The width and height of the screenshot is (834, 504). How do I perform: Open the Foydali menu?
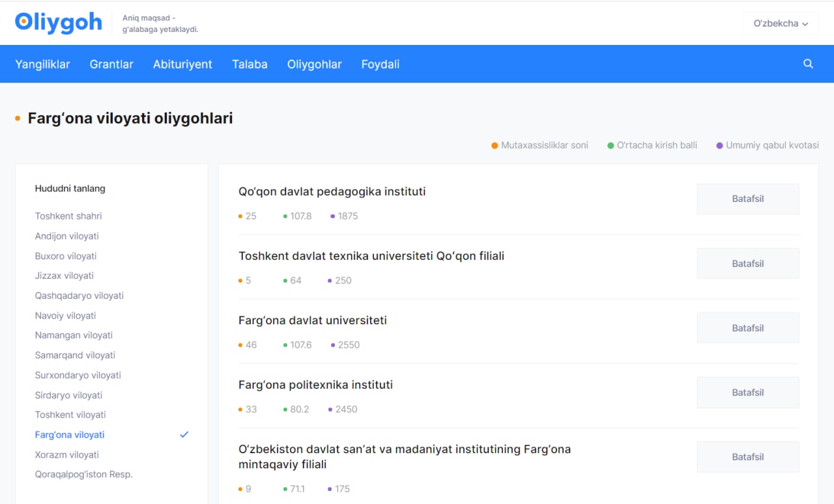point(381,64)
